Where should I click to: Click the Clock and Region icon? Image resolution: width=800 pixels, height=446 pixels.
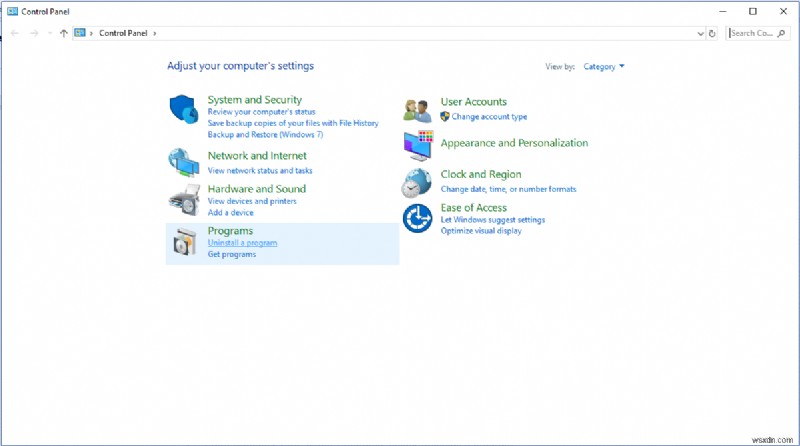pyautogui.click(x=417, y=182)
